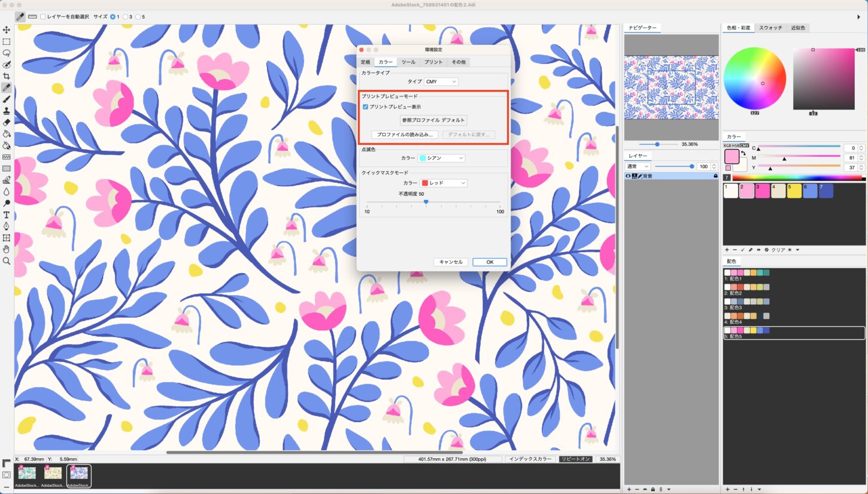Expand the レッド quick mask color dropdown
The image size is (868, 494).
[444, 183]
